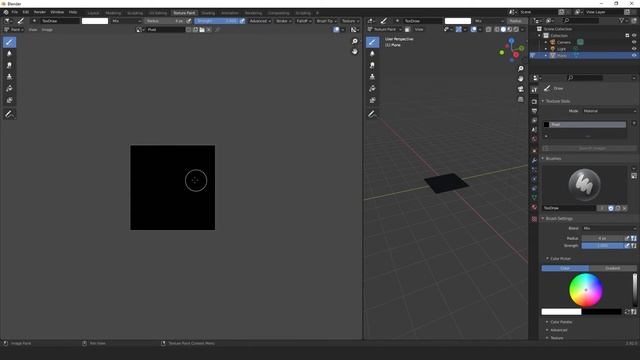Screen dimensions: 640x360
Task: Toggle visibility eye for Camera in outliner
Action: tap(634, 42)
